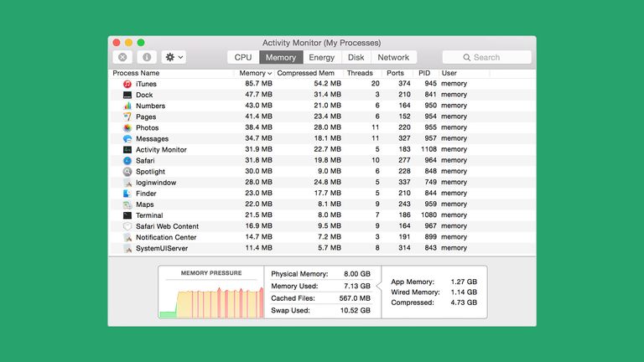Screen dimensions: 644x362
Task: Select the Terminal process name
Action: pyautogui.click(x=149, y=215)
